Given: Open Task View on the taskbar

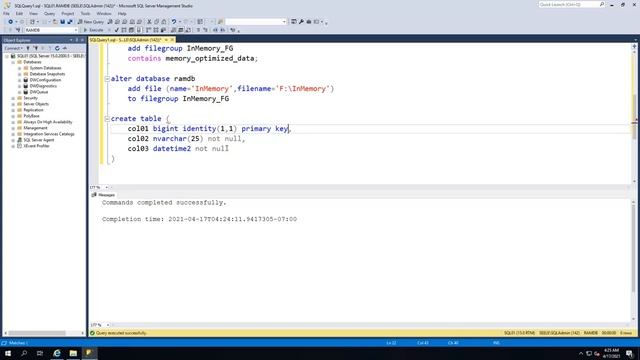Looking at the screenshot, I should [x=40, y=353].
